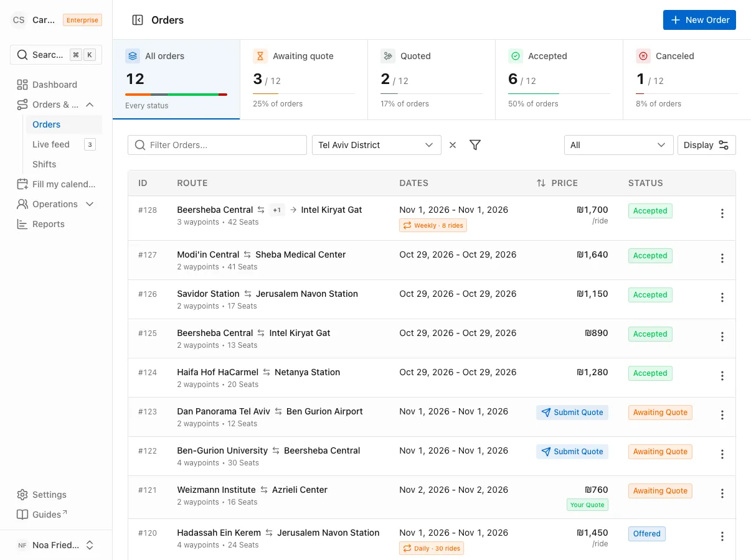751x560 pixels.
Task: Select the Accepted tab
Action: point(559,80)
